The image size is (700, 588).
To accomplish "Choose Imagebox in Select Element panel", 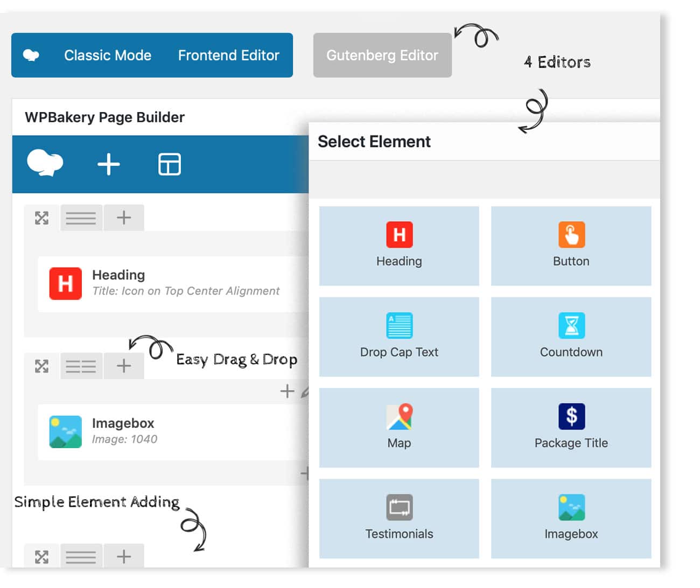I will [x=571, y=519].
